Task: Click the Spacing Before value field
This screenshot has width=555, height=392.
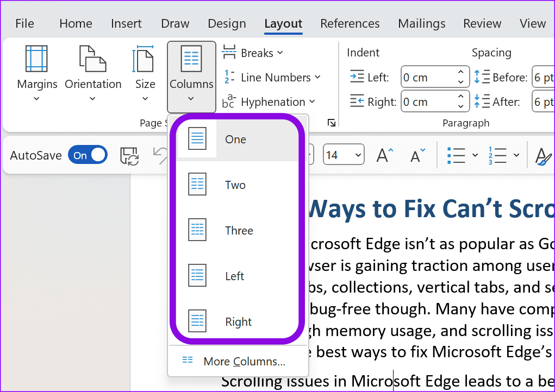Action: pos(544,77)
